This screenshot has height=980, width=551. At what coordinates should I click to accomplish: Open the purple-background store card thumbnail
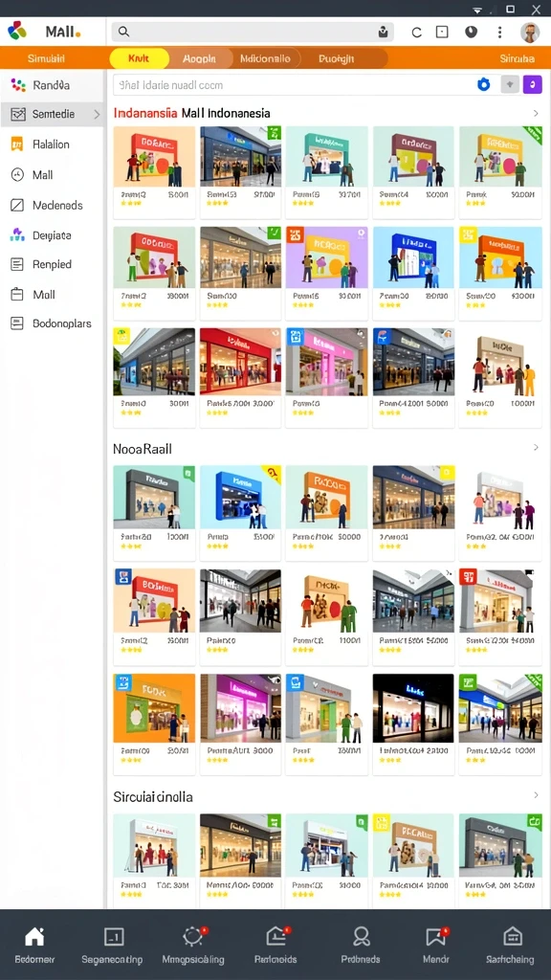(x=327, y=256)
